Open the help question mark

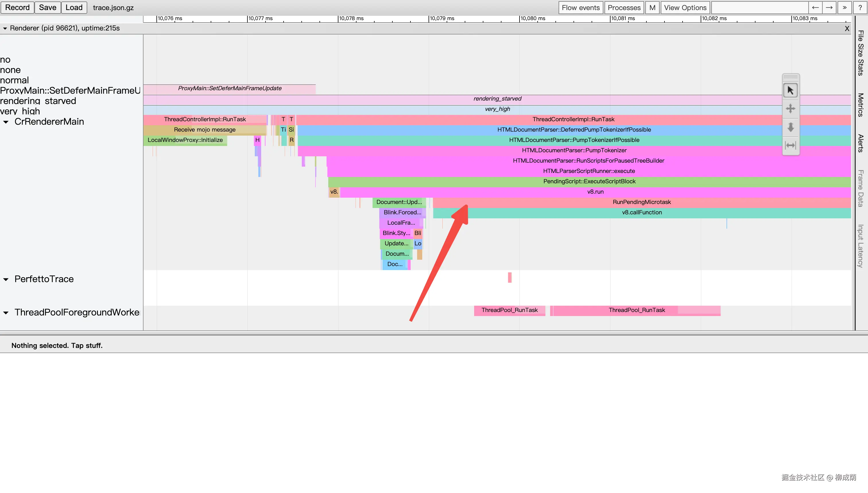click(860, 7)
